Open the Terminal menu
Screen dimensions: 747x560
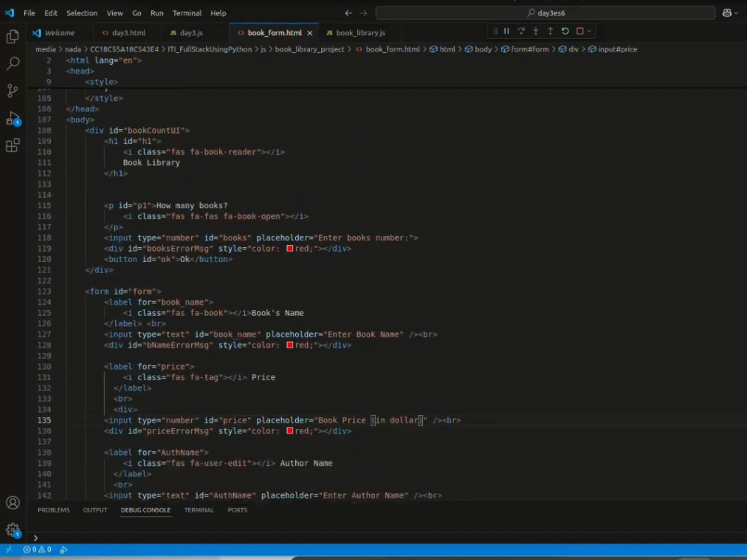pos(187,13)
